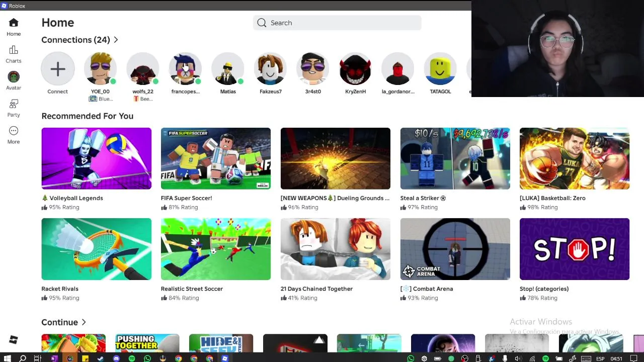Open Discord from the taskbar

116,358
